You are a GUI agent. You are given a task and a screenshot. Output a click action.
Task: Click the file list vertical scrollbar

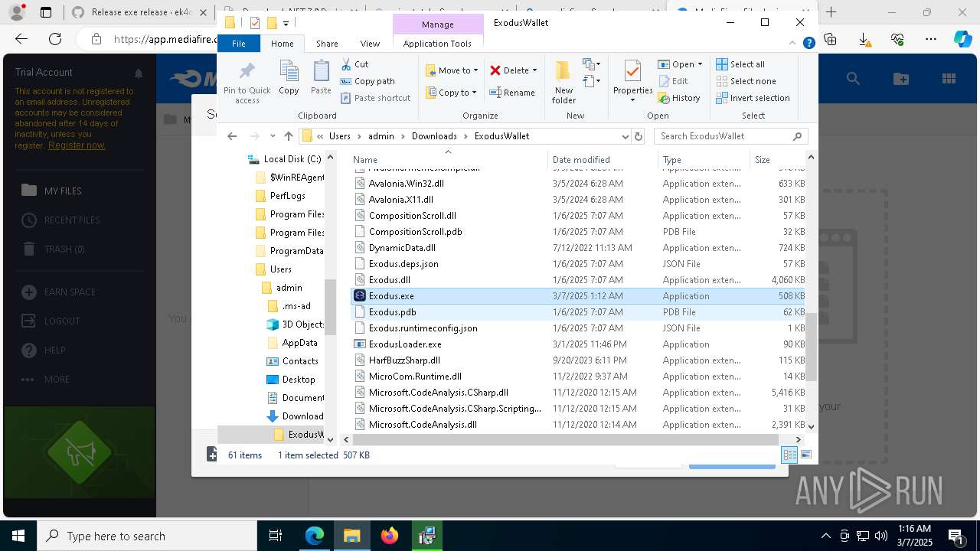coord(811,346)
